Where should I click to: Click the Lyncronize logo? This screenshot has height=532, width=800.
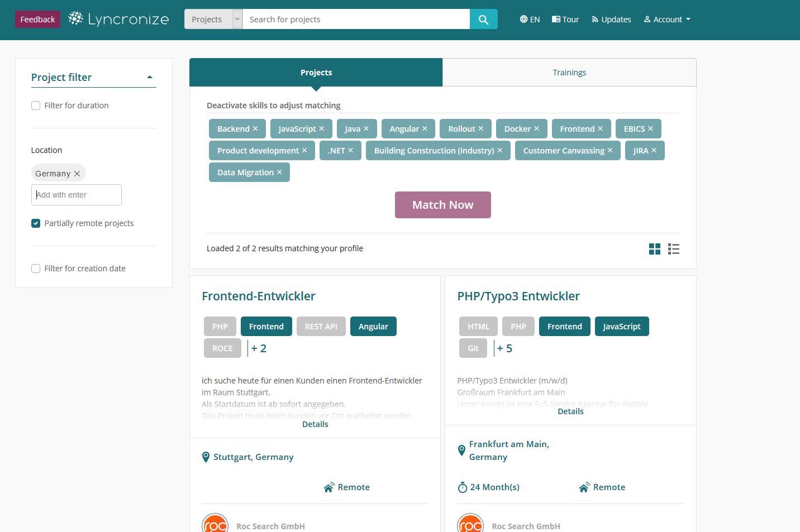click(118, 19)
